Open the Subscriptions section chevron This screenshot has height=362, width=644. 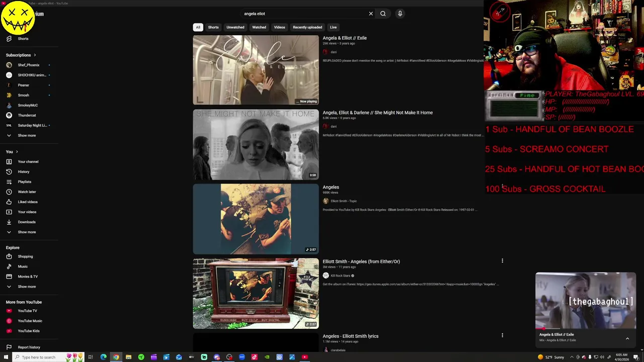pyautogui.click(x=35, y=55)
